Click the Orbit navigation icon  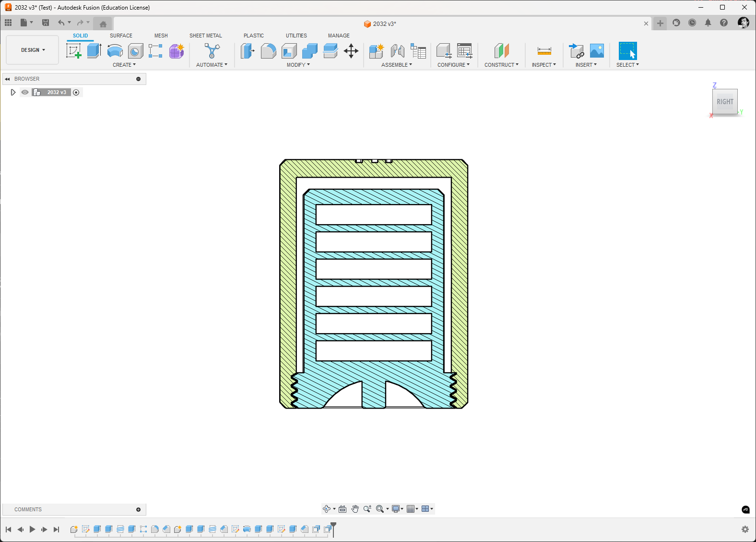pyautogui.click(x=327, y=509)
